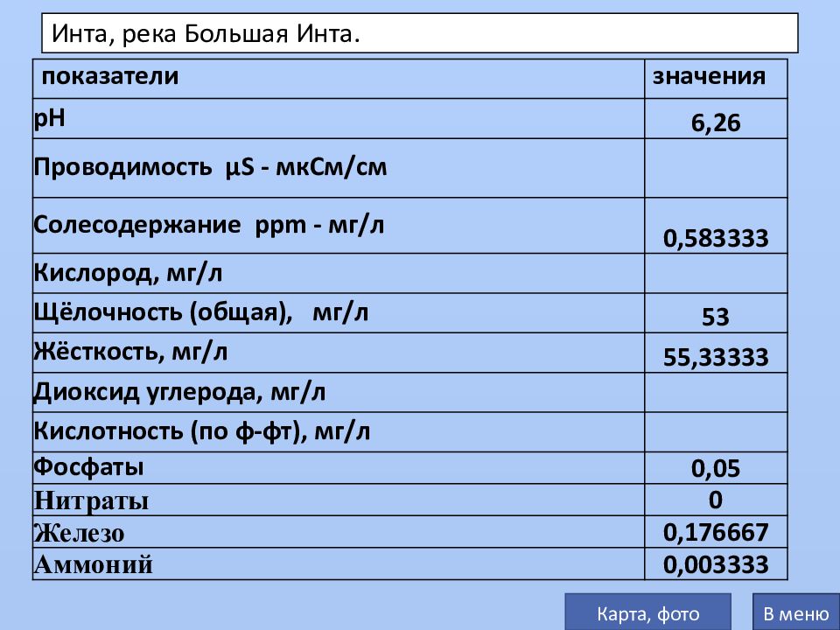Click the 'Аммоний' row label

(x=94, y=564)
